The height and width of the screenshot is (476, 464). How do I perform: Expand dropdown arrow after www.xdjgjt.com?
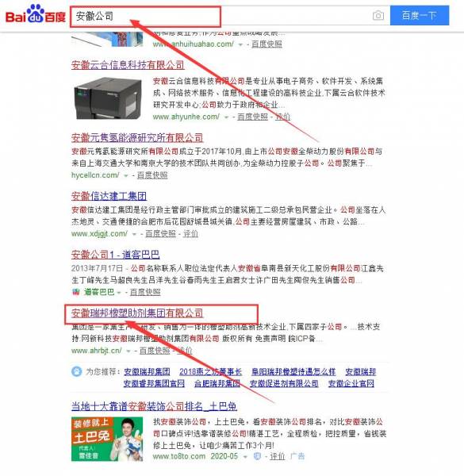[134, 234]
